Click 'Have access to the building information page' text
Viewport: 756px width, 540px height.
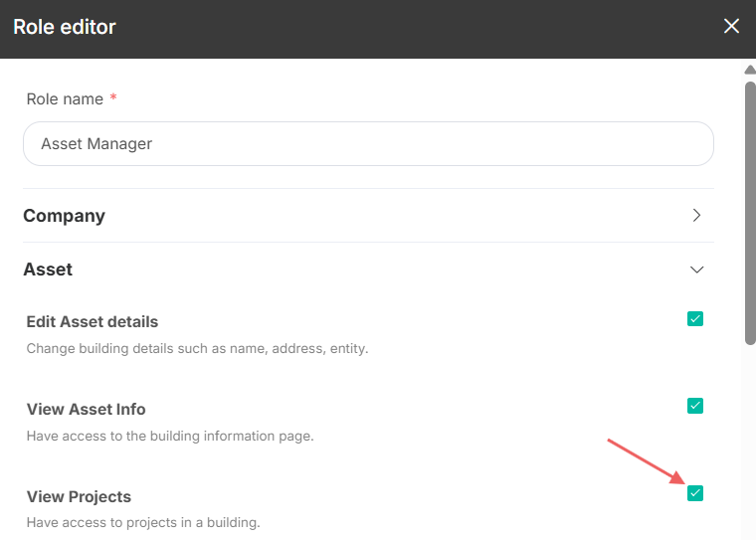coord(170,436)
